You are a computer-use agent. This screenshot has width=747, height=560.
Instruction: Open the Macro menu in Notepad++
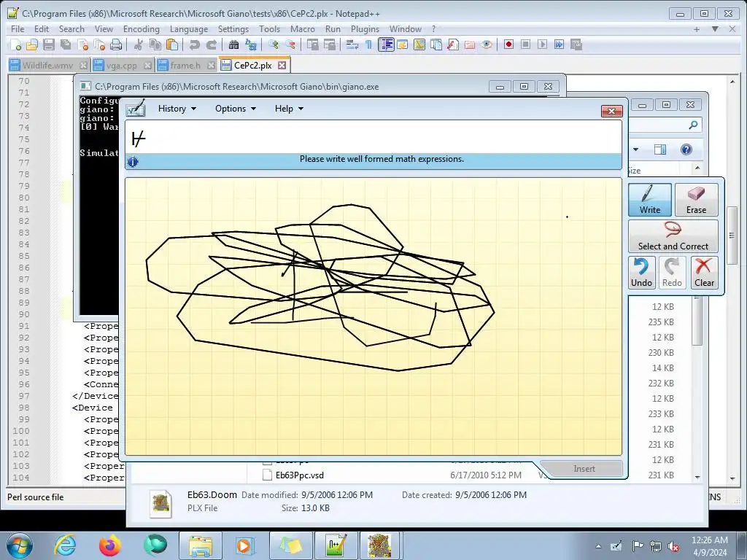click(303, 29)
